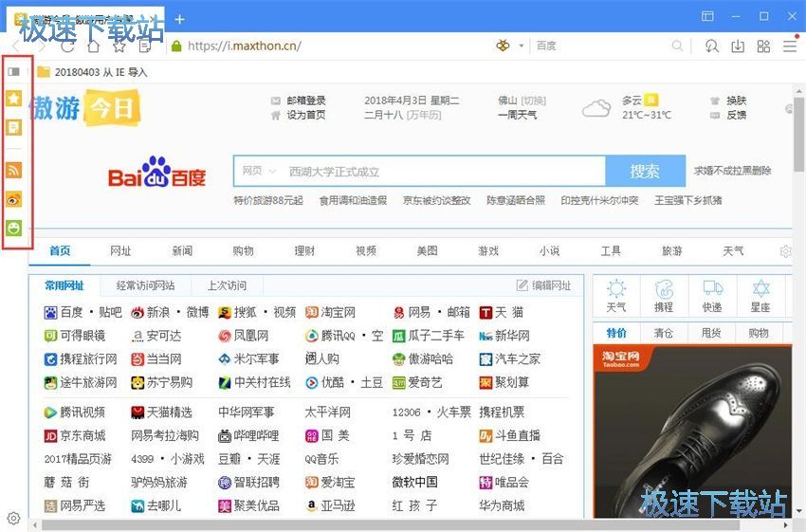Select 购物 navigation tab

pyautogui.click(x=243, y=251)
